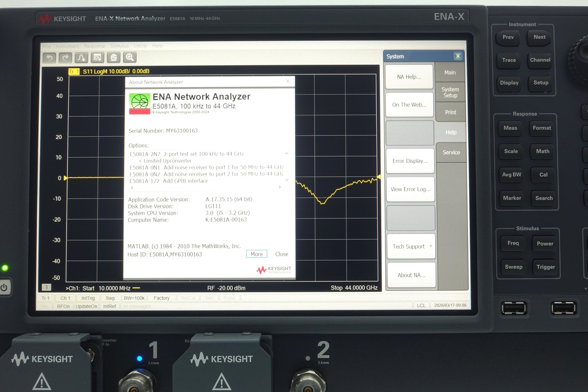Viewport: 588px width, 392px height.
Task: Click the 0 dB reference marker on the graph
Action: pos(65,178)
